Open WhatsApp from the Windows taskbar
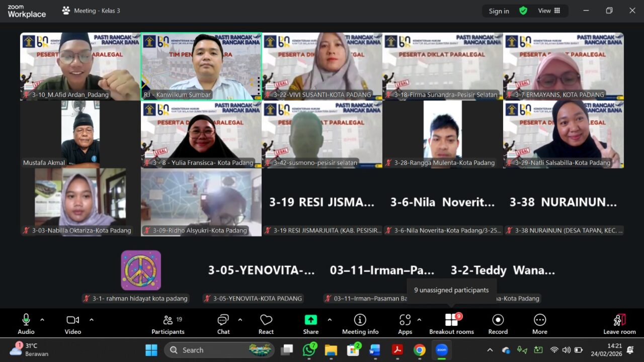Viewport: 644px width, 362px height. 309,350
